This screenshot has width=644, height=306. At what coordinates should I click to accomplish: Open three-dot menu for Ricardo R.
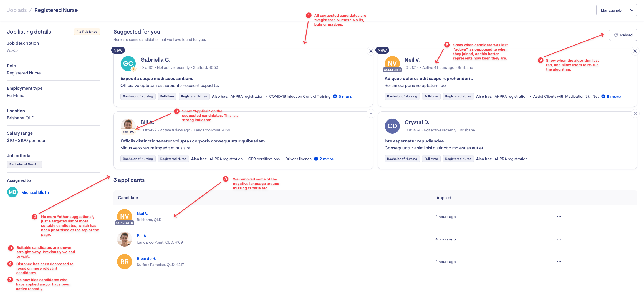559,262
